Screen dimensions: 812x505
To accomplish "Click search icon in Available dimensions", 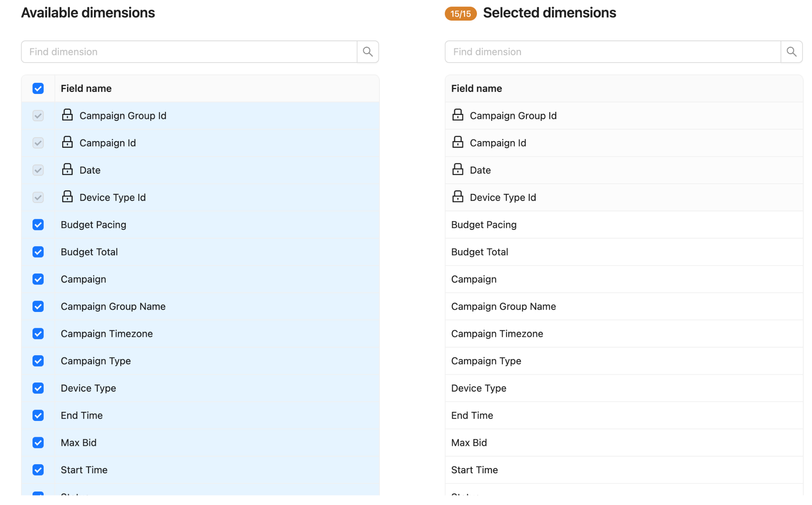I will (x=368, y=52).
